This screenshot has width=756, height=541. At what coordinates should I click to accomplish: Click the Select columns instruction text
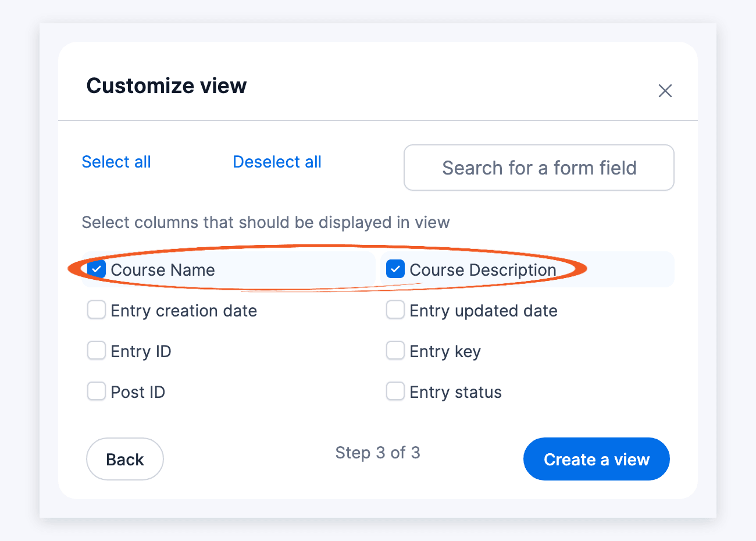click(266, 222)
